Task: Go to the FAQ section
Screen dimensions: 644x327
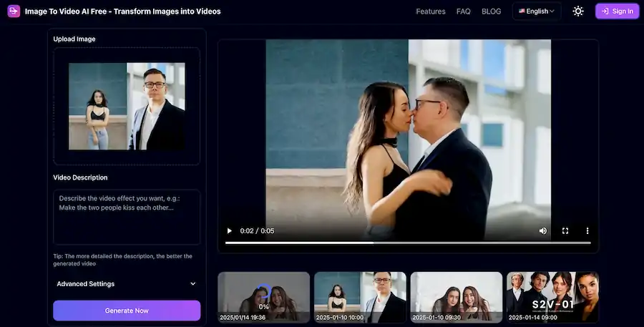Action: (x=463, y=11)
